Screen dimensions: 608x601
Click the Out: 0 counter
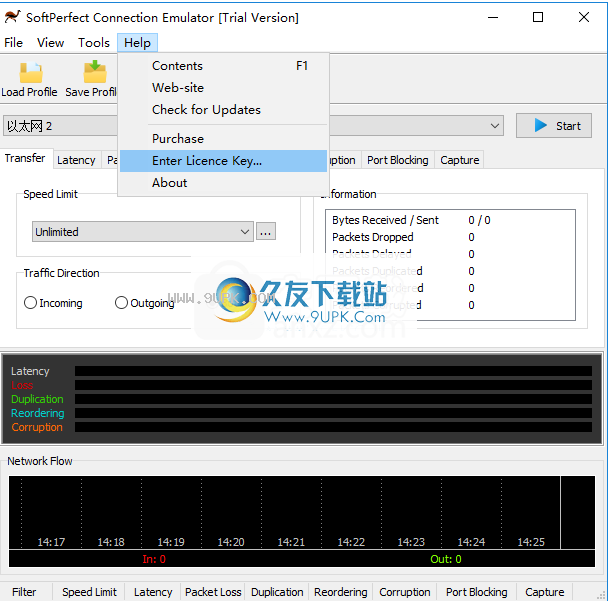click(446, 559)
